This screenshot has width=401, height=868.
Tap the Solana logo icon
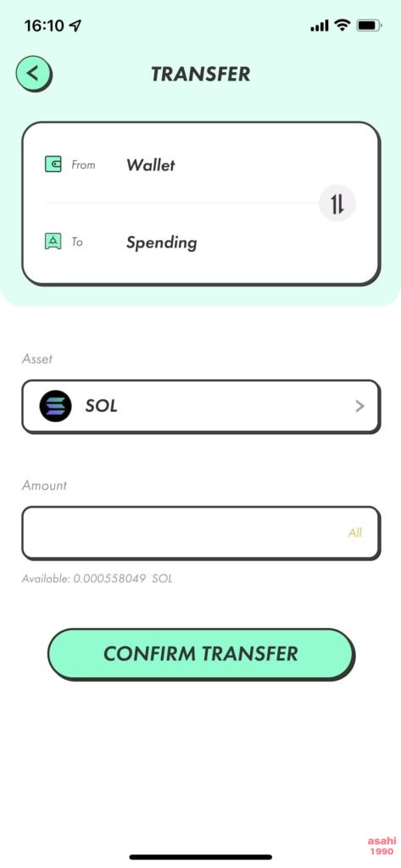(55, 406)
